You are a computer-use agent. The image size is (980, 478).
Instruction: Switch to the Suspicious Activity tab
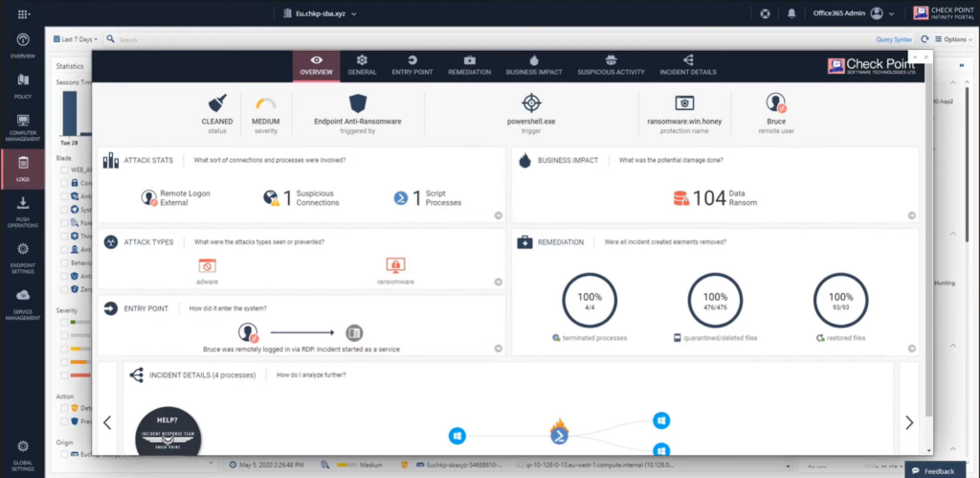pyautogui.click(x=611, y=66)
